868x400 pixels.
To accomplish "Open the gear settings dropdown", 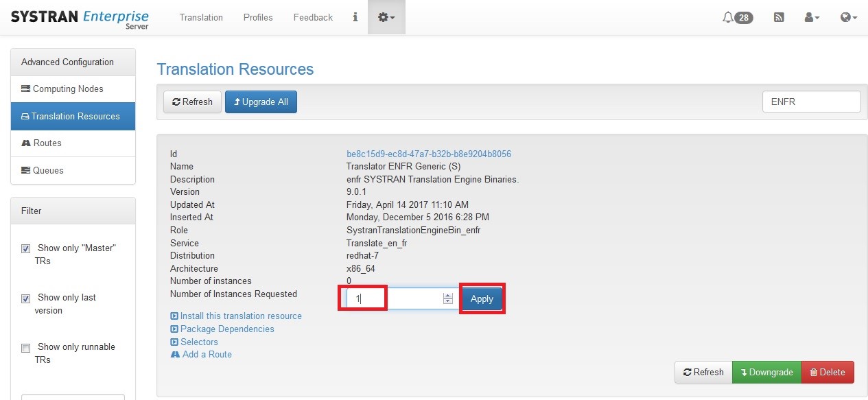I will 386,17.
